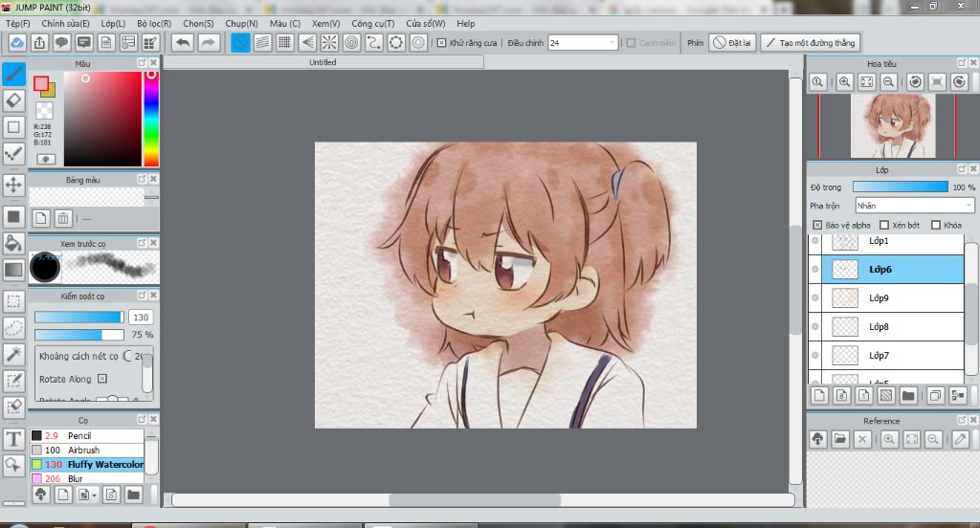This screenshot has width=980, height=528.
Task: Click the Độ trong opacity slider
Action: [x=900, y=187]
